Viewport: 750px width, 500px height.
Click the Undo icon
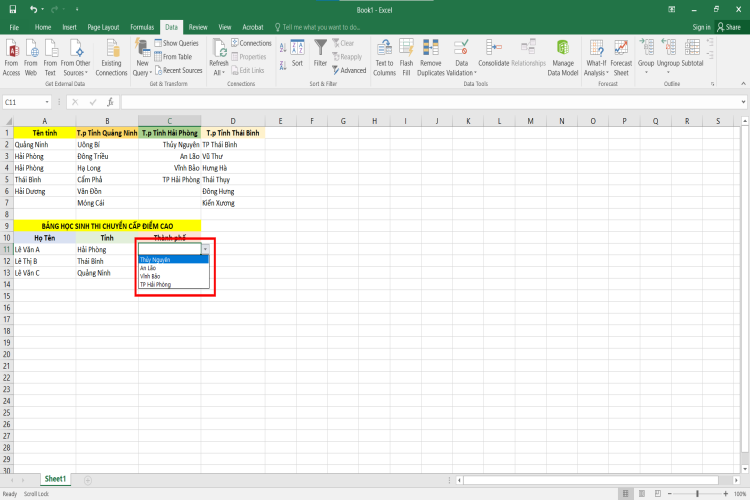coord(33,10)
